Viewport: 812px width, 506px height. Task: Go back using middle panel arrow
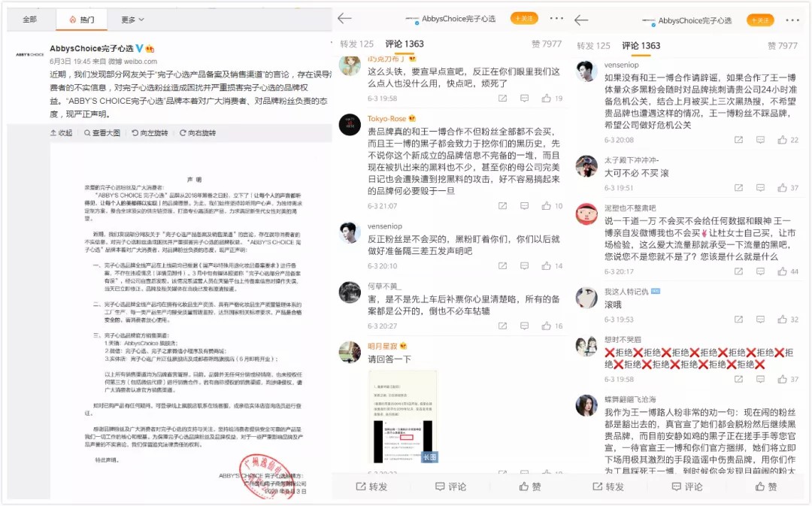344,18
